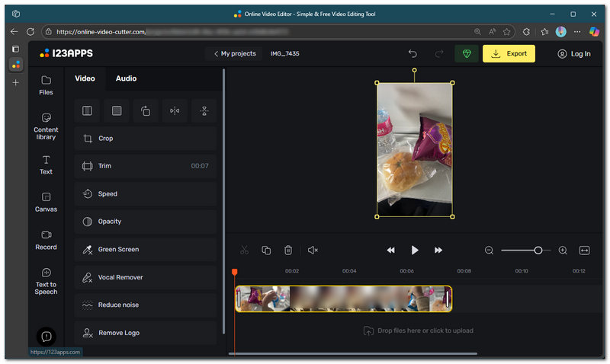The image size is (610, 364).
Task: Mute the clip audio
Action: 313,250
